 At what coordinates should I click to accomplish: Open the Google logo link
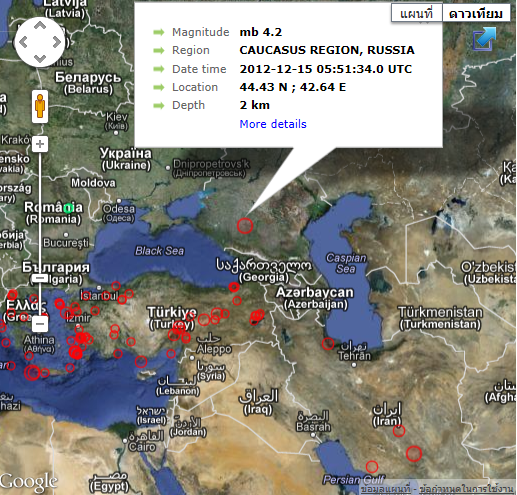click(28, 482)
